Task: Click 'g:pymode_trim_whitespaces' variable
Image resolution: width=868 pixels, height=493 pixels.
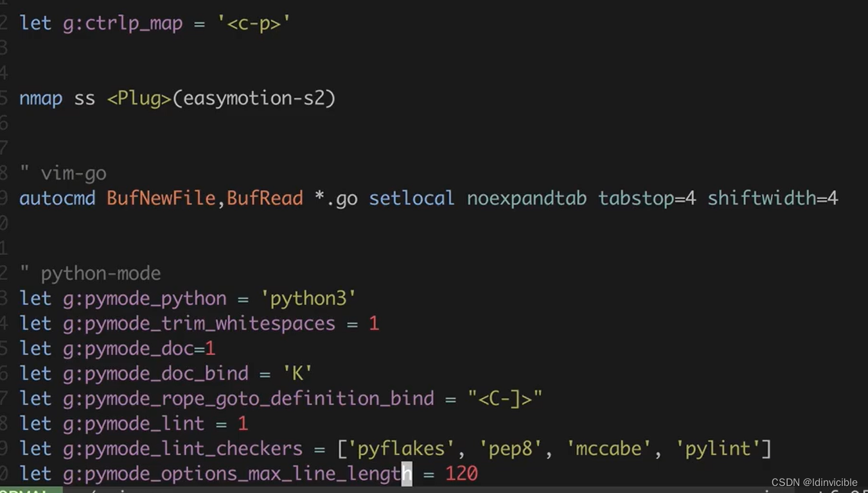Action: (x=199, y=324)
